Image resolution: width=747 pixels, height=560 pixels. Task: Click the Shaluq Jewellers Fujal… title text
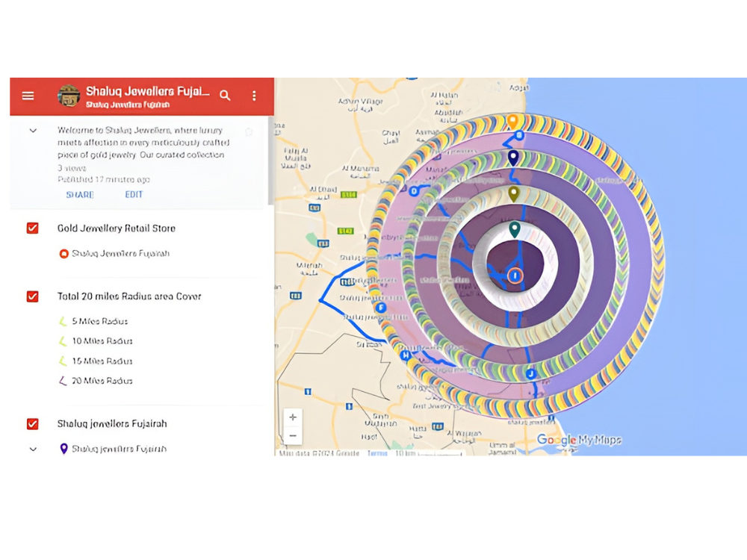click(148, 91)
